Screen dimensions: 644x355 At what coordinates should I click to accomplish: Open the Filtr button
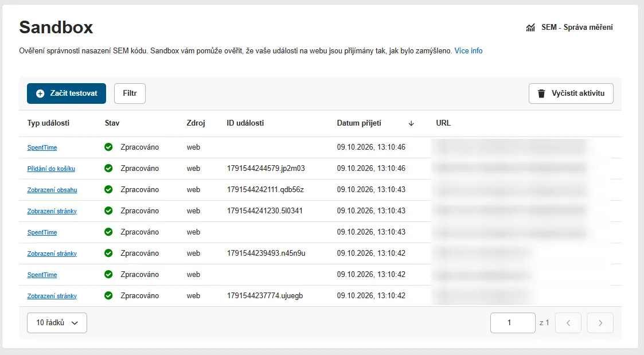point(130,93)
